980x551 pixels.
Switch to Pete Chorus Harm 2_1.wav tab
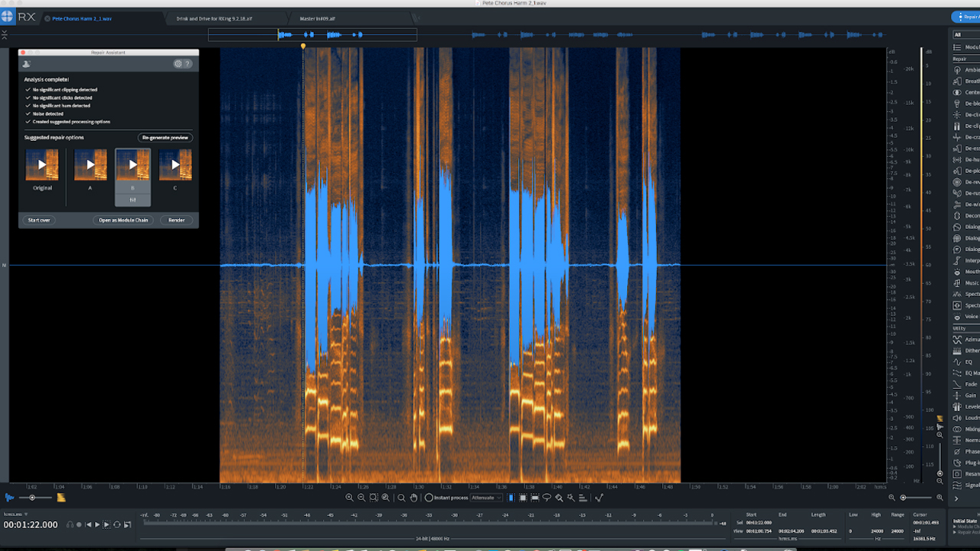click(x=82, y=18)
